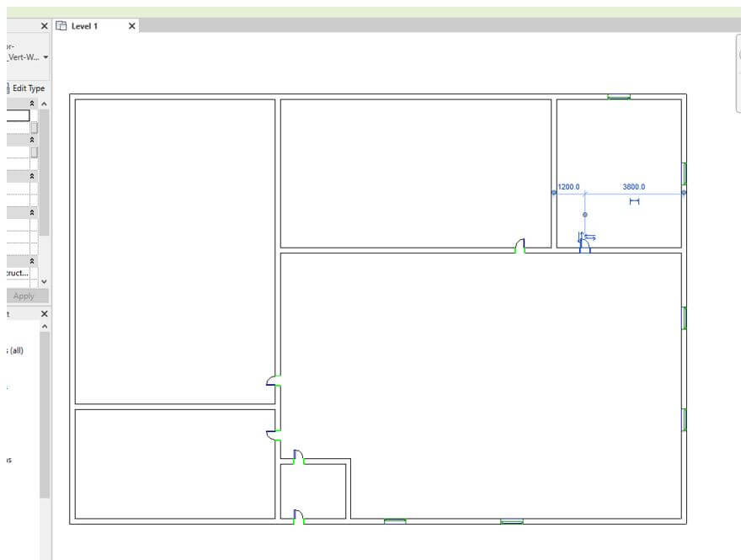This screenshot has height=560, width=746.
Task: Click the dimension icon to make it permanent
Action: pyautogui.click(x=634, y=200)
